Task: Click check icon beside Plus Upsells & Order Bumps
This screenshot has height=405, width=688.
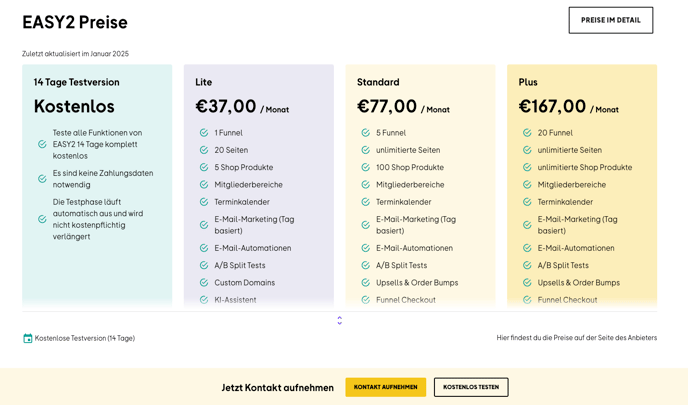Action: pos(527,283)
